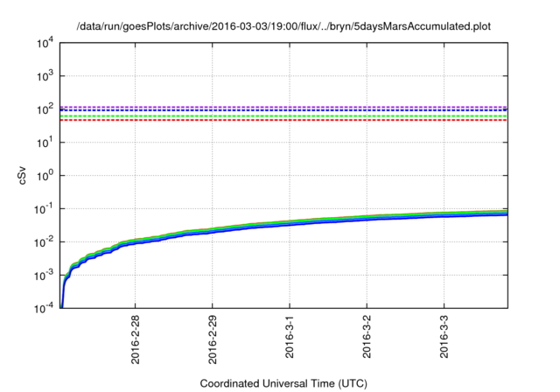Click the solid blue accumulated dose curve
This screenshot has width=560, height=392.
click(x=290, y=225)
